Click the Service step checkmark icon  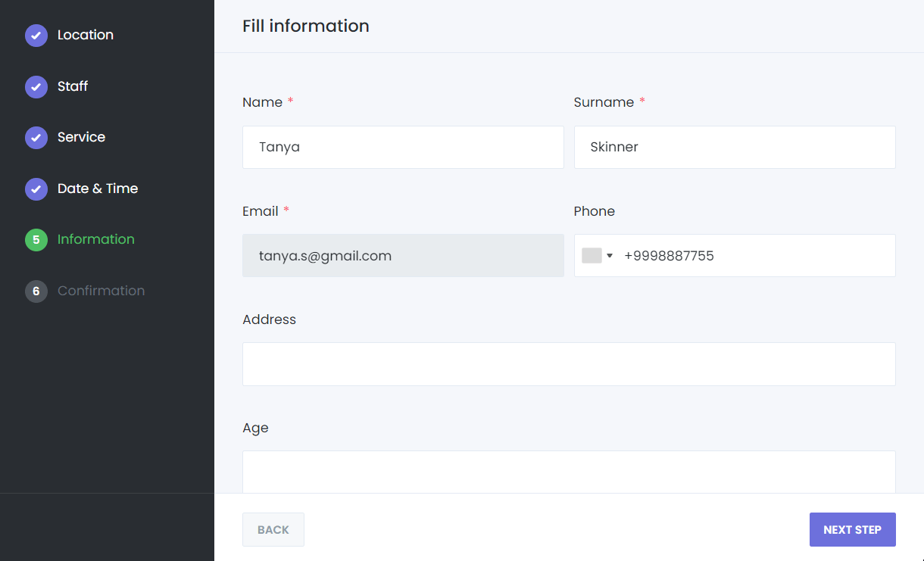[36, 138]
